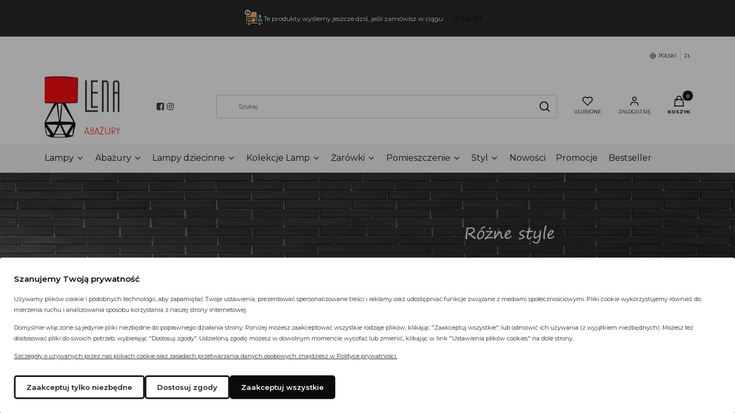Open the Ulubione heart icon
735x413 pixels.
587,101
